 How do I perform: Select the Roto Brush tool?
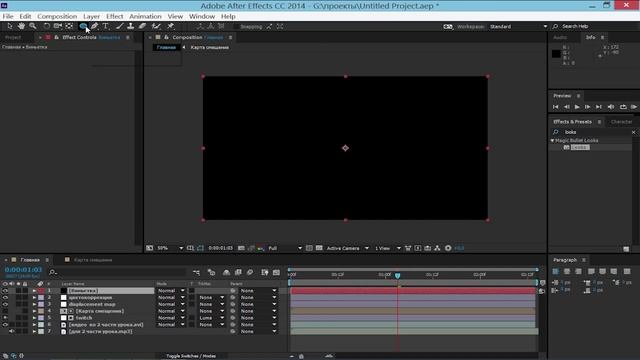[x=156, y=26]
